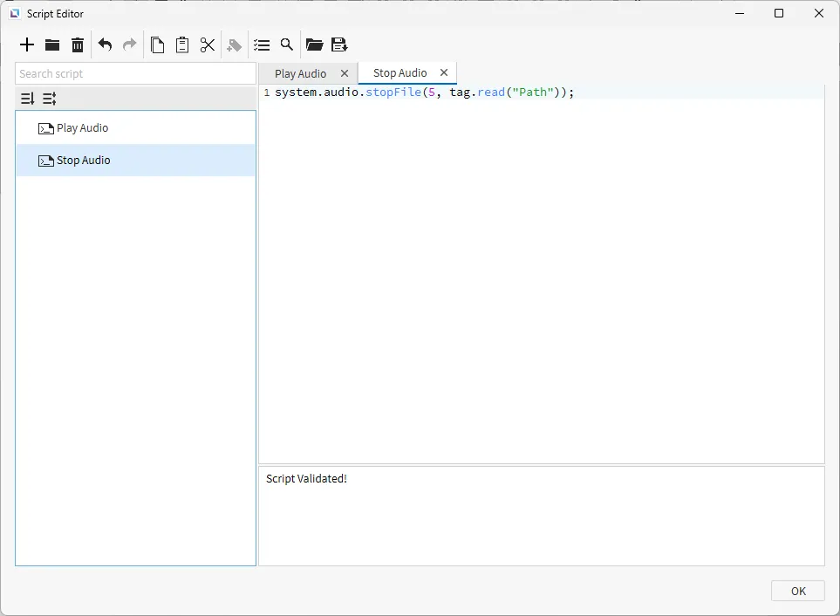840x616 pixels.
Task: Click into the Search script field
Action: [135, 74]
